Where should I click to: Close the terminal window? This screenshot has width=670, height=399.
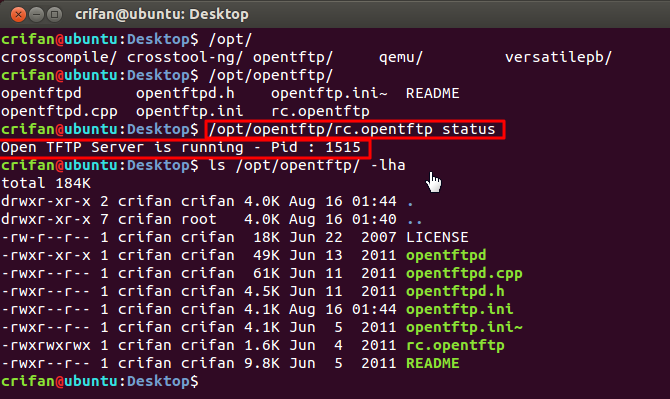(18, 15)
